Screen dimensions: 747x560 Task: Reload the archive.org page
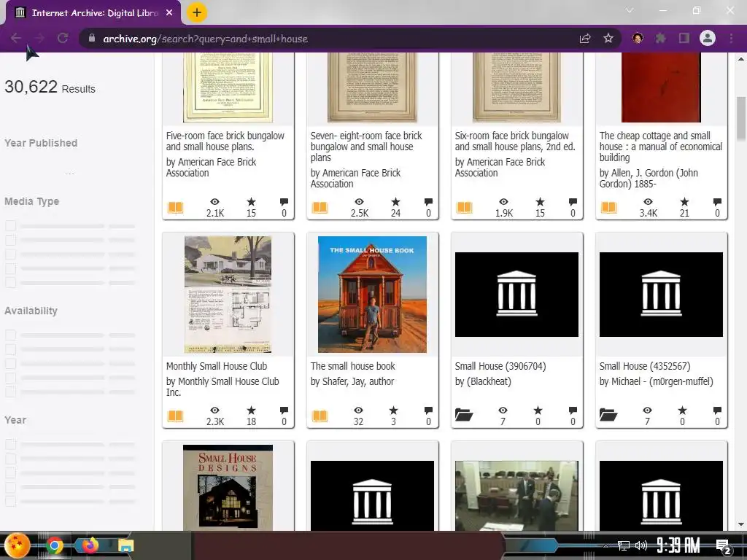pos(63,38)
